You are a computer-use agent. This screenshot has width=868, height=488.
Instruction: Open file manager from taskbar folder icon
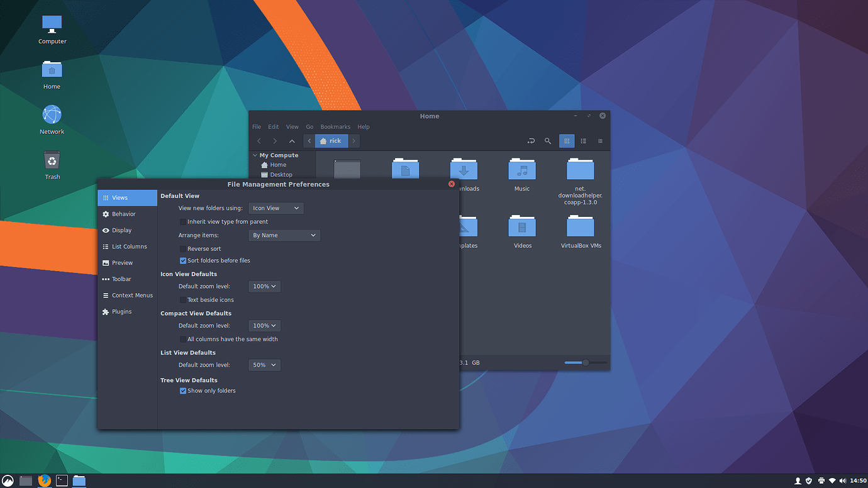click(x=79, y=480)
